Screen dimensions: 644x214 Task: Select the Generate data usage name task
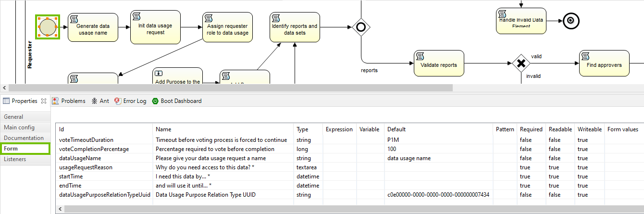[93, 29]
